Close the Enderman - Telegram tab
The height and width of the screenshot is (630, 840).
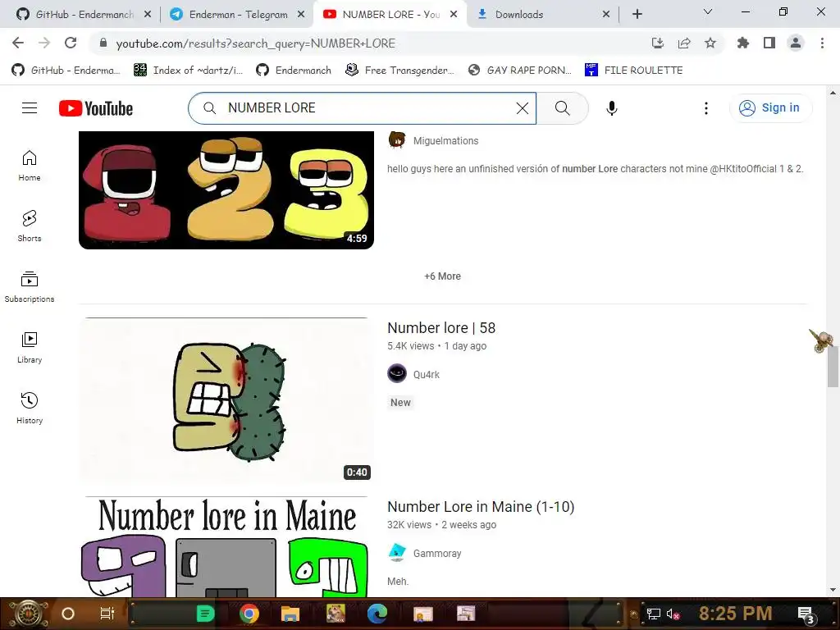(x=302, y=14)
